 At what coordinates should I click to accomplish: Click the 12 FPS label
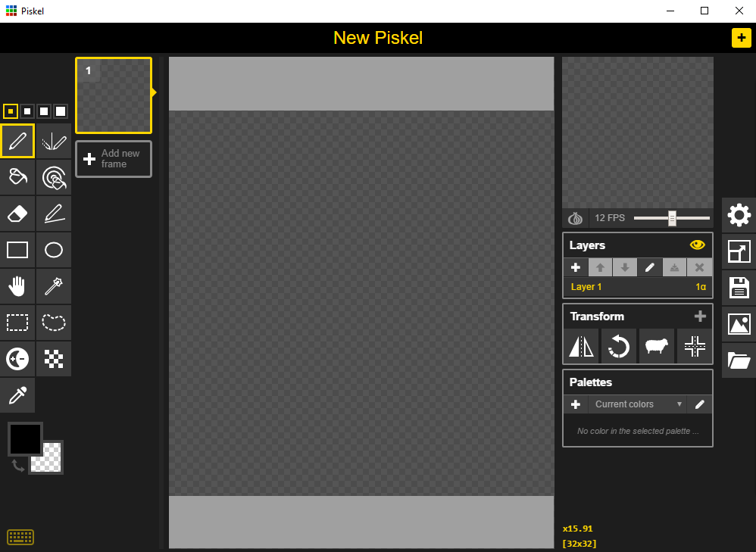click(610, 218)
